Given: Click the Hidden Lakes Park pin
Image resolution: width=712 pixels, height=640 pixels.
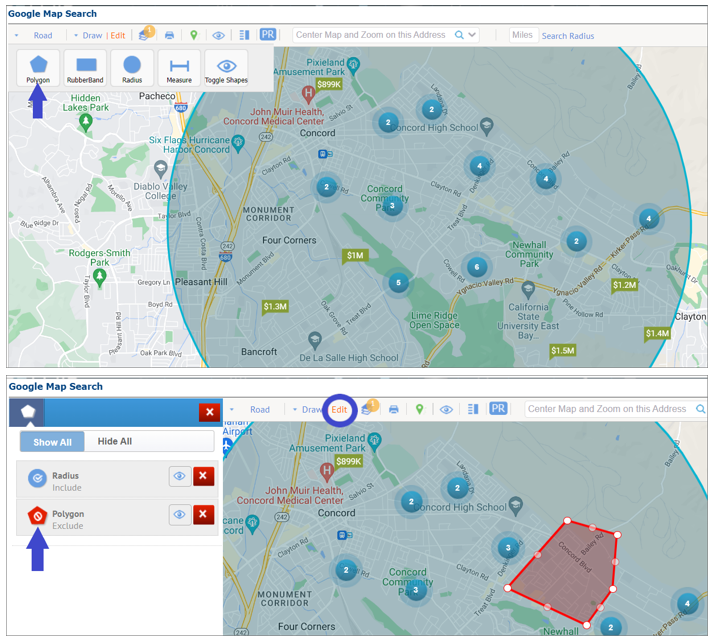Looking at the screenshot, I should click(x=85, y=122).
